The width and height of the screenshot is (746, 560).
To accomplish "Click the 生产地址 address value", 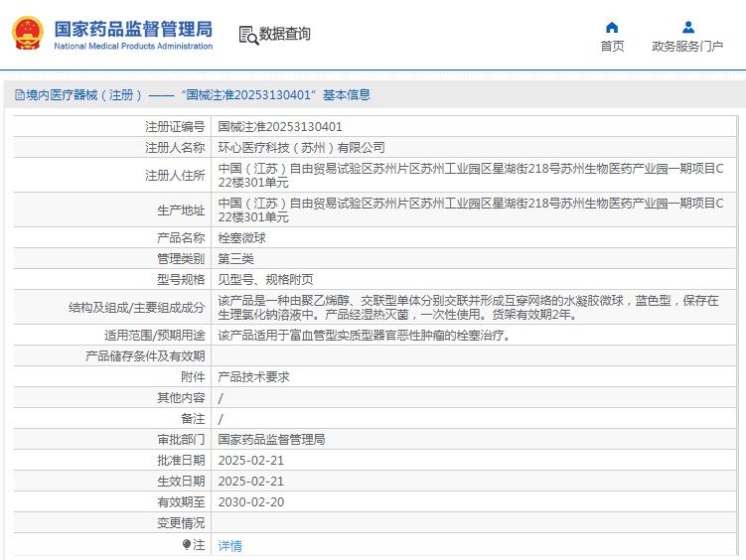I will (x=471, y=210).
